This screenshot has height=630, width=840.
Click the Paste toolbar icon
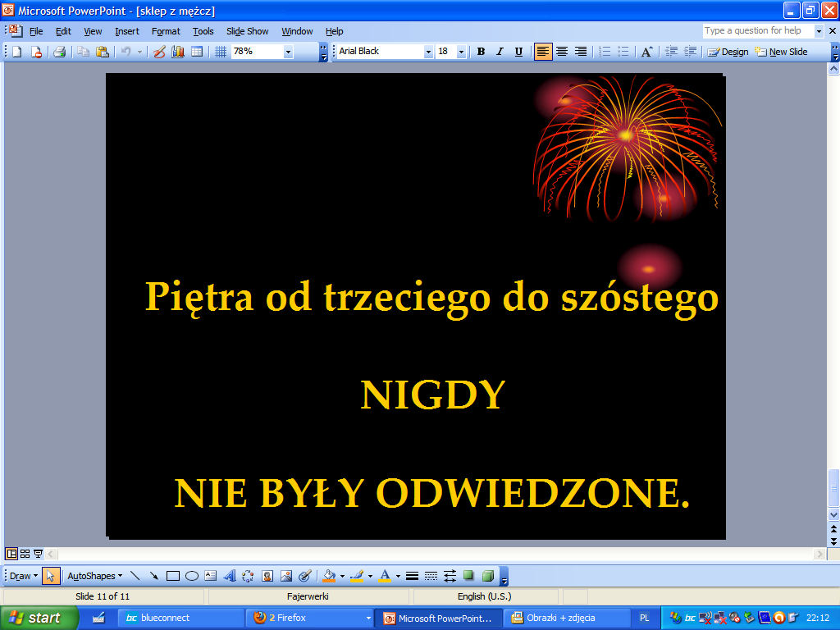(103, 52)
